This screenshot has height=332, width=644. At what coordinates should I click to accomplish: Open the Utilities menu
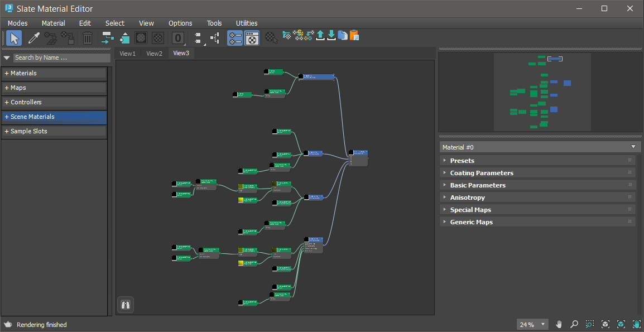(x=247, y=23)
